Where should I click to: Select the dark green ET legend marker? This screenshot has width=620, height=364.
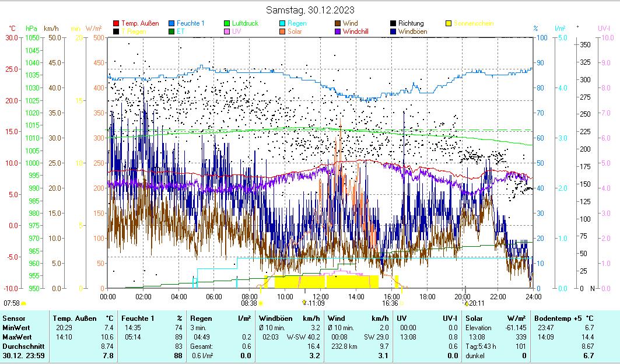pyautogui.click(x=172, y=32)
